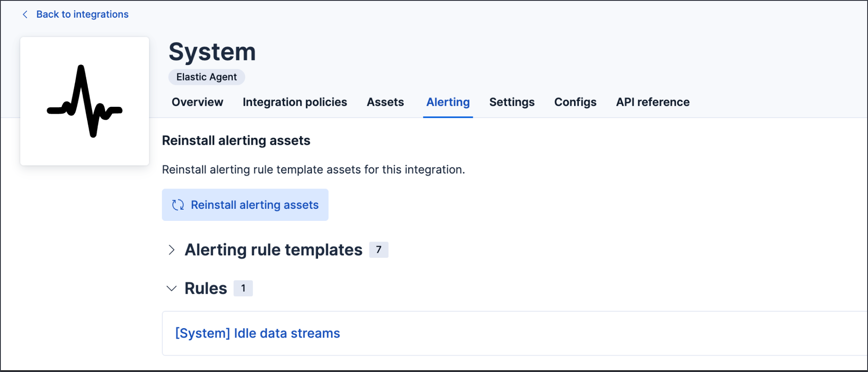
Task: Open the Integration policies tab
Action: point(295,102)
